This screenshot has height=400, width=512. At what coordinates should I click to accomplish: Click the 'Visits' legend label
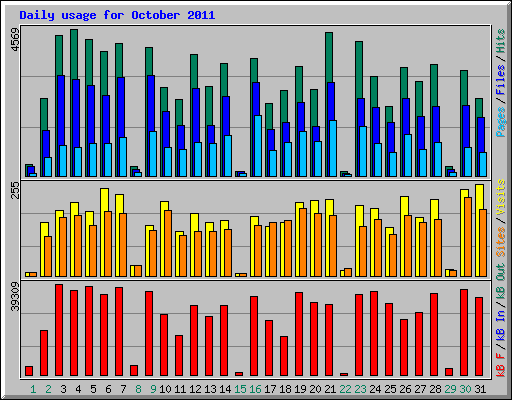click(x=501, y=197)
